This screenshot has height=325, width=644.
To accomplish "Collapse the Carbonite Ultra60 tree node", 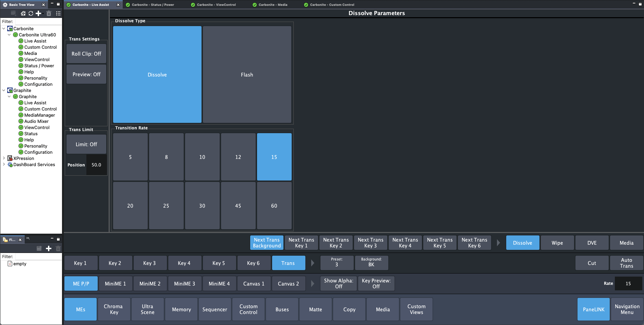I will coord(9,35).
